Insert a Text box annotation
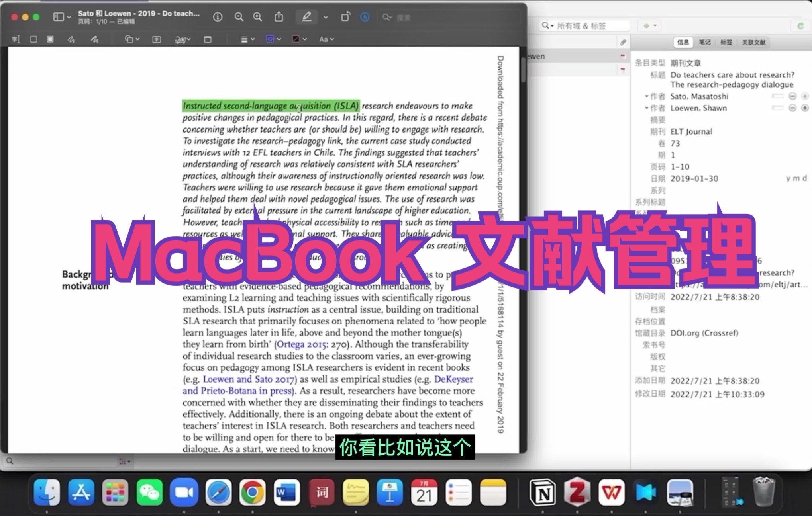 157,39
